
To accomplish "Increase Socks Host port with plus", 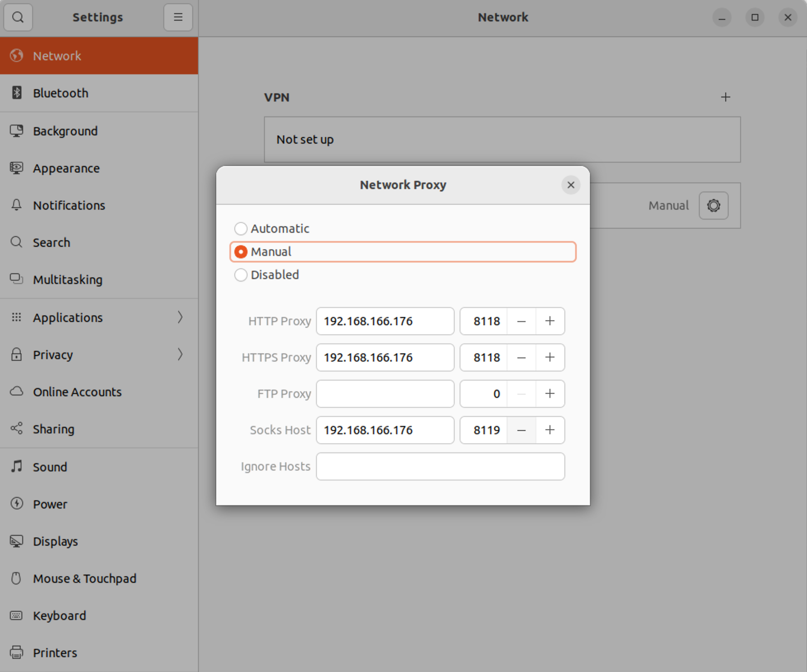I will (x=550, y=430).
